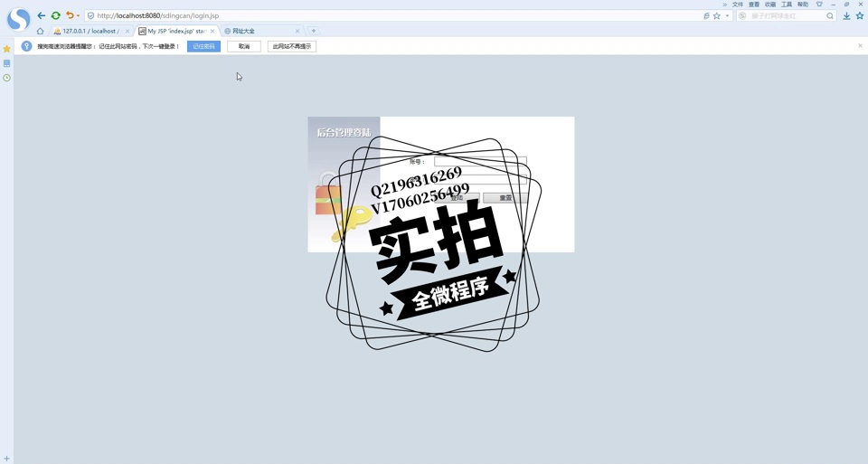
Task: Open the 工具 menu
Action: tap(787, 5)
